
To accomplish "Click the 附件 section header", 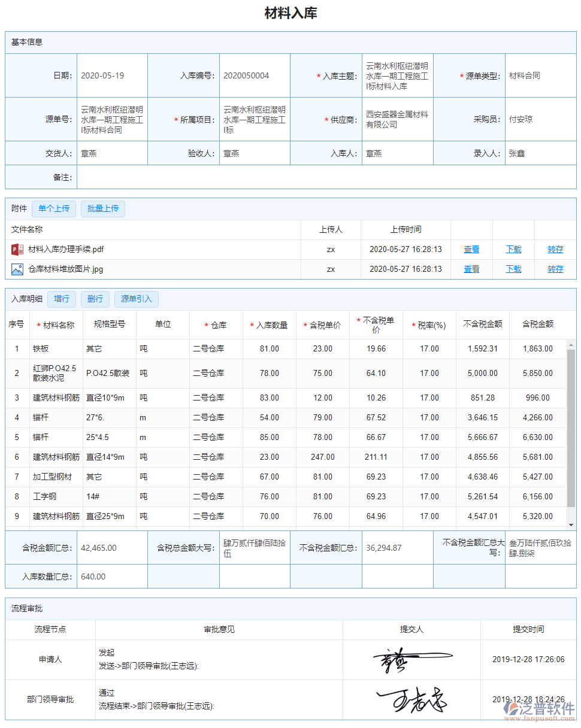I will (x=18, y=208).
